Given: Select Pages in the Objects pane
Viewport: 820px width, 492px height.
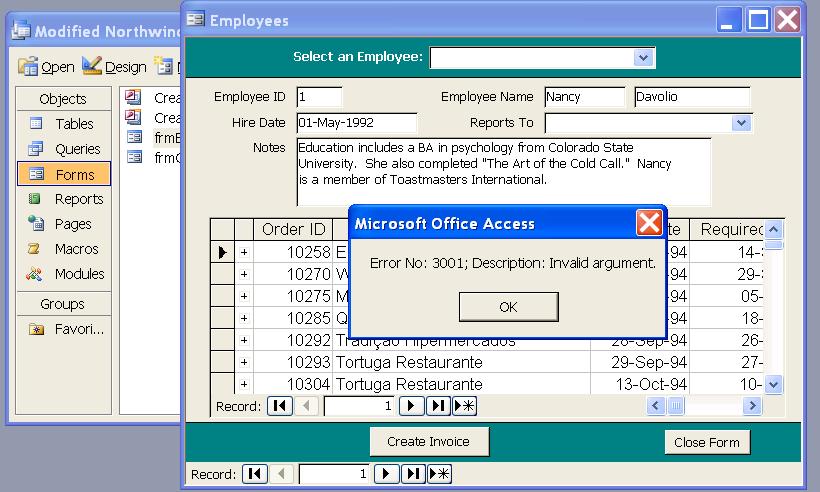Looking at the screenshot, I should pos(64,224).
